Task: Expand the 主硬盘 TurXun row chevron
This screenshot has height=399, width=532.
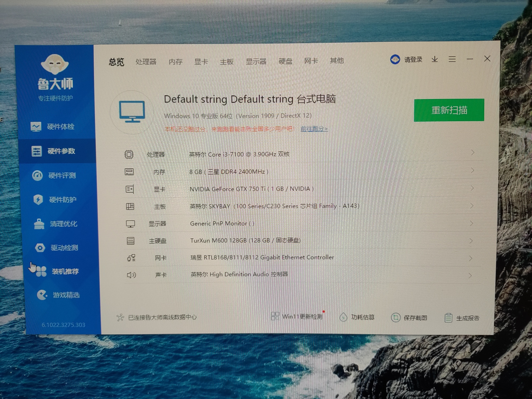Action: tap(471, 241)
